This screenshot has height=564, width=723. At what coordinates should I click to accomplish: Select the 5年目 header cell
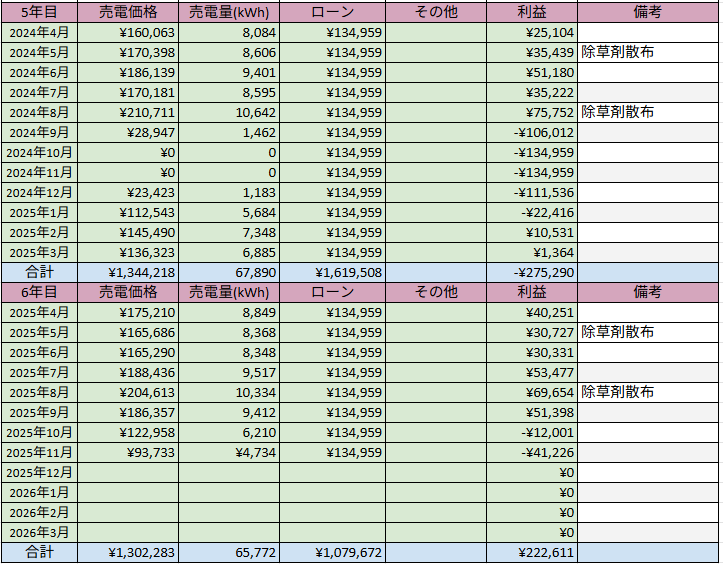[38, 12]
